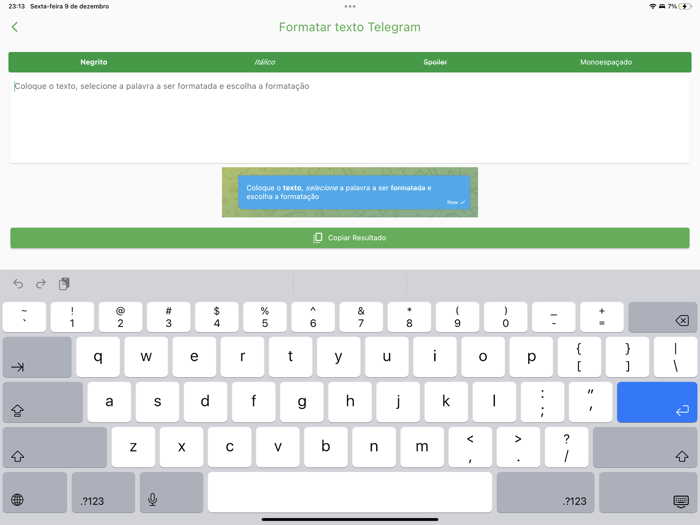The height and width of the screenshot is (525, 700).
Task: Tap the blue return key
Action: (657, 402)
